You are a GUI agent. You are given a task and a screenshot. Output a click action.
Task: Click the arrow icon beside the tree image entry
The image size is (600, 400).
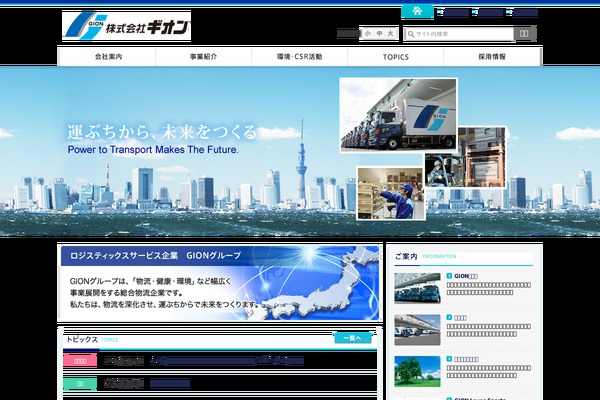(x=449, y=359)
